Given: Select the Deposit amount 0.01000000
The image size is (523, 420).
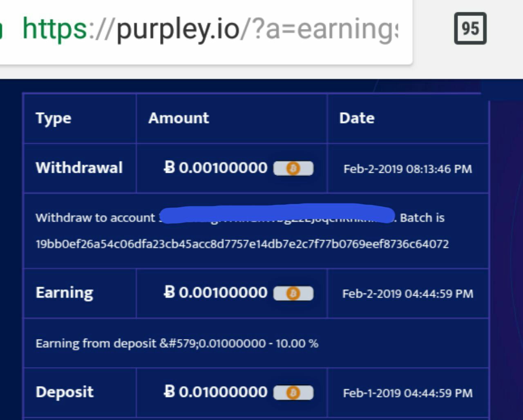Looking at the screenshot, I should 215,392.
